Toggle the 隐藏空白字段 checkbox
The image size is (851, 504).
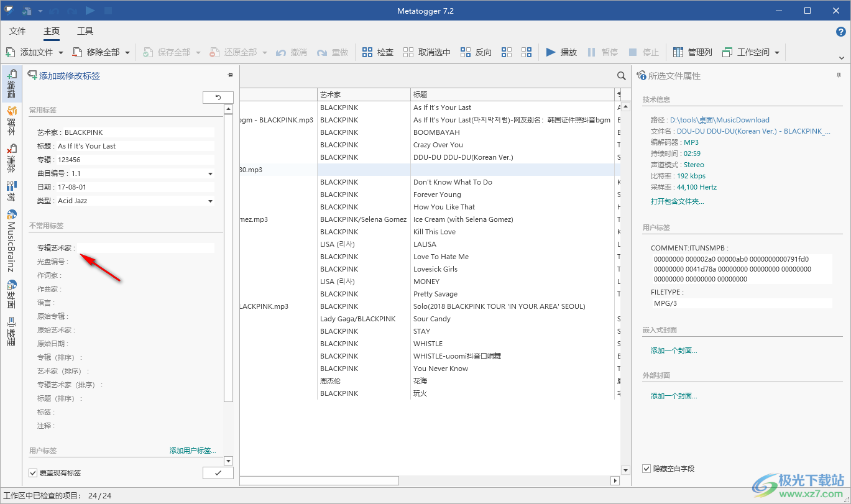[x=646, y=468]
